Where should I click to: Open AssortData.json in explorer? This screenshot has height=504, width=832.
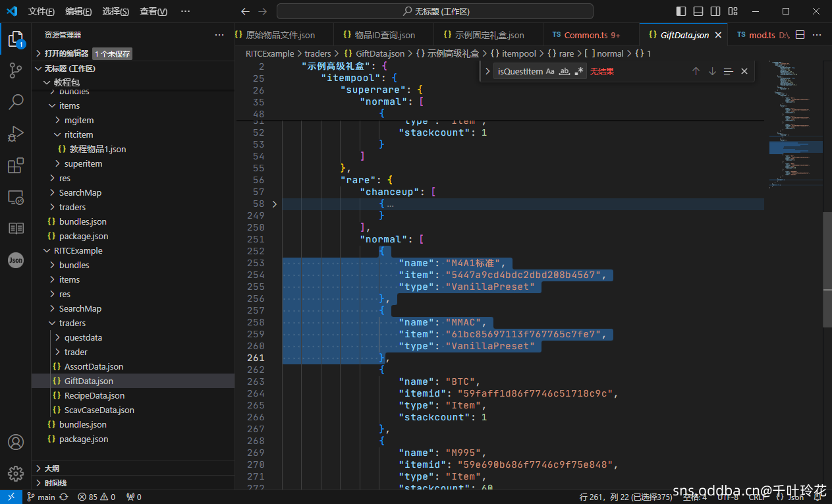tap(133, 366)
